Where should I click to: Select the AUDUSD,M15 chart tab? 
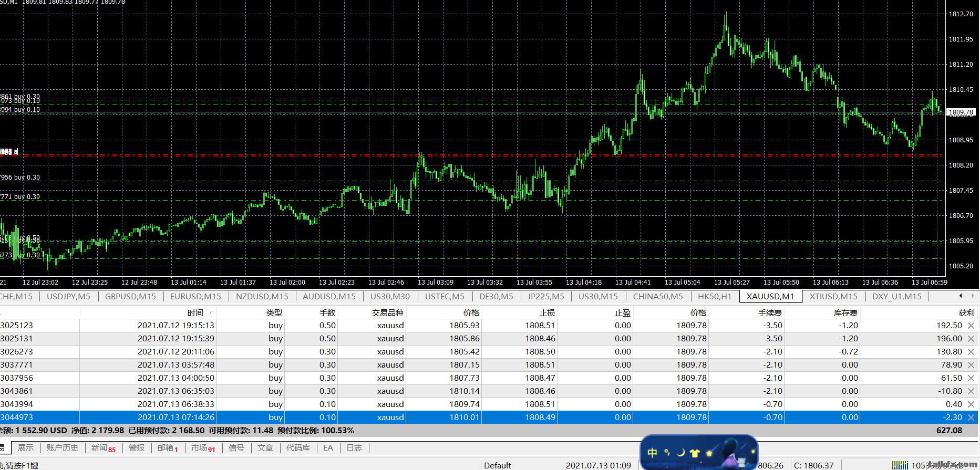[329, 297]
